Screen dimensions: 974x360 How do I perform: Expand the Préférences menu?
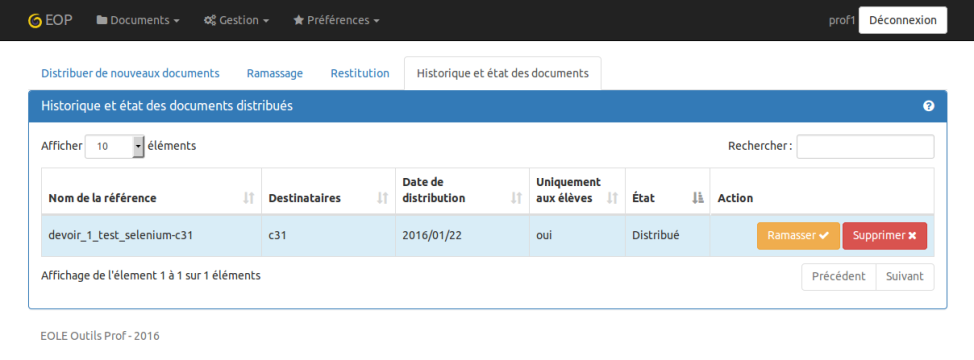click(x=336, y=20)
